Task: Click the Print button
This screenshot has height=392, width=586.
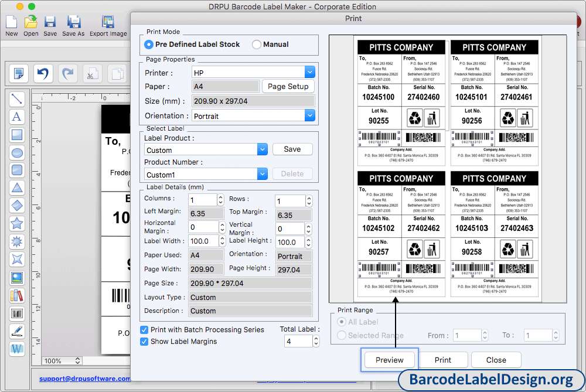Action: click(443, 360)
